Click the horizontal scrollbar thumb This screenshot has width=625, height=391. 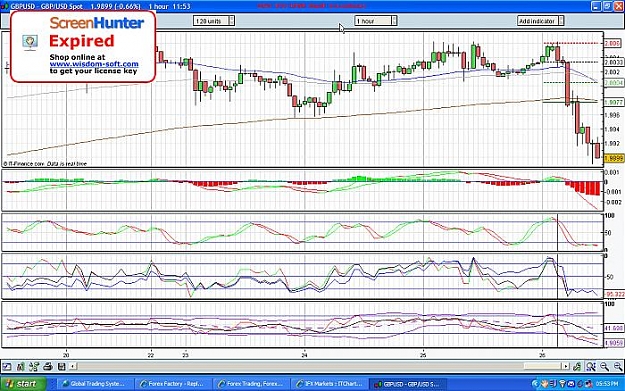(542, 366)
